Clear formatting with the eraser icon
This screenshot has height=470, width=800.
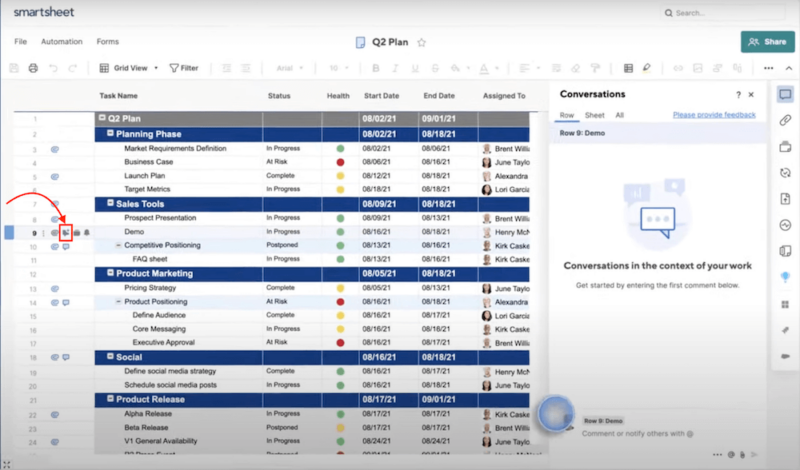[x=576, y=68]
